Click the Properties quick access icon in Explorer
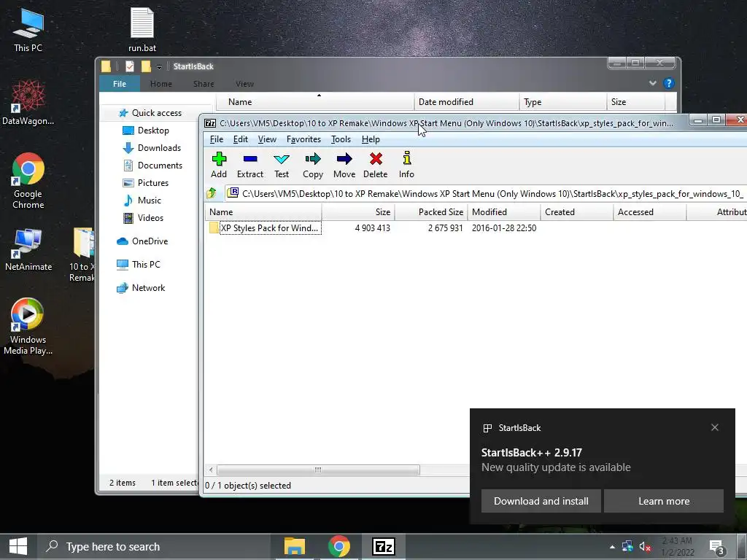This screenshot has height=560, width=747. point(130,66)
